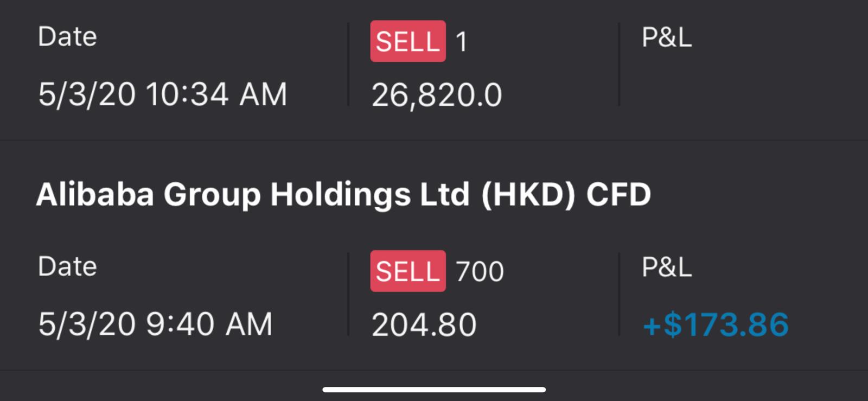Click the P&L label beside the 26,820.0 trade
Screen dimensions: 868x401
click(x=666, y=37)
